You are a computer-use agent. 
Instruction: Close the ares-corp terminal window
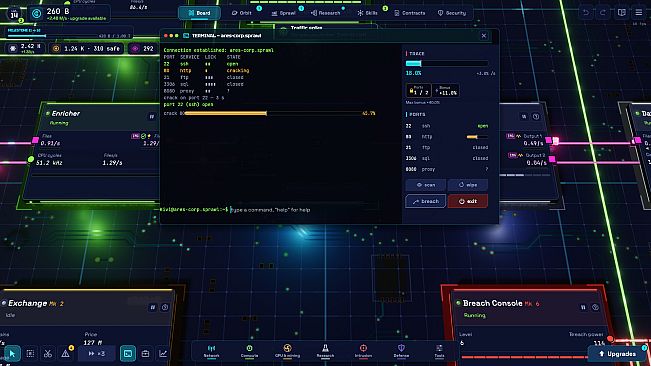point(484,36)
